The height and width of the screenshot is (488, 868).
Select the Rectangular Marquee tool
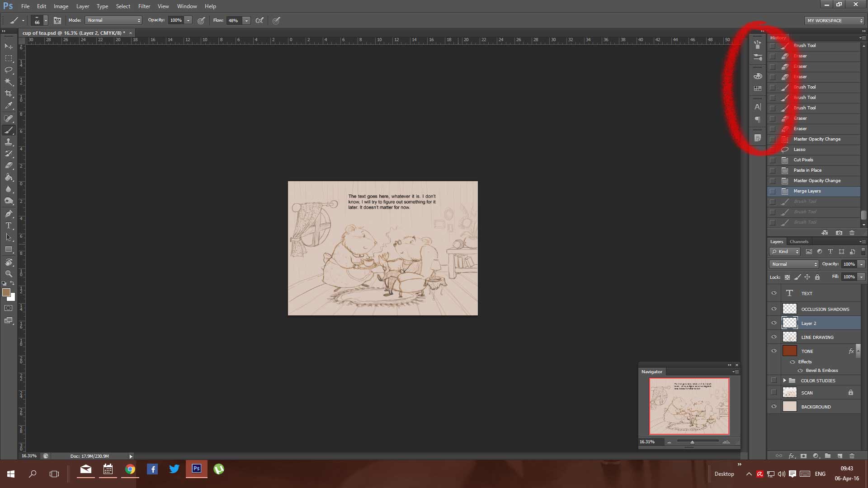(x=9, y=58)
